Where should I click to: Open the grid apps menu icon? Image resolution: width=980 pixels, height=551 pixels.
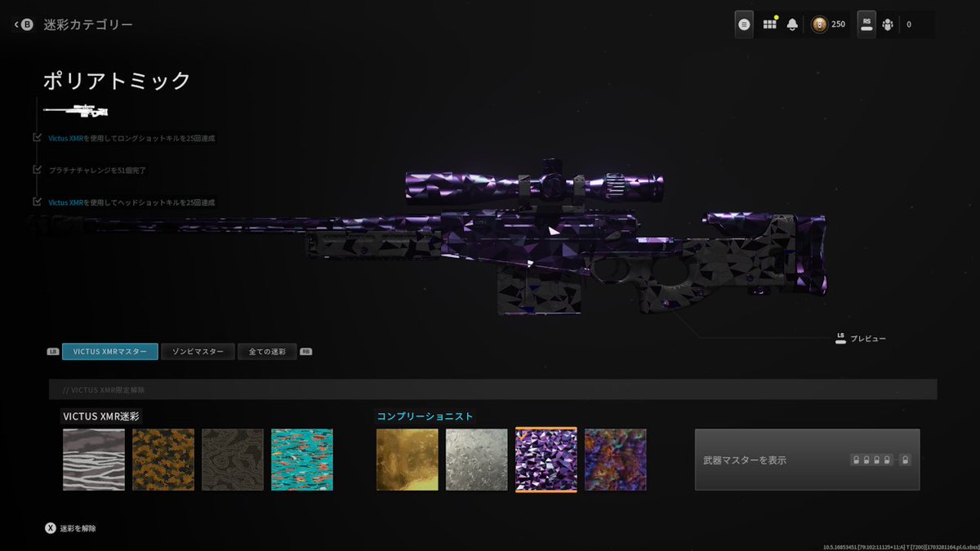pos(769,24)
